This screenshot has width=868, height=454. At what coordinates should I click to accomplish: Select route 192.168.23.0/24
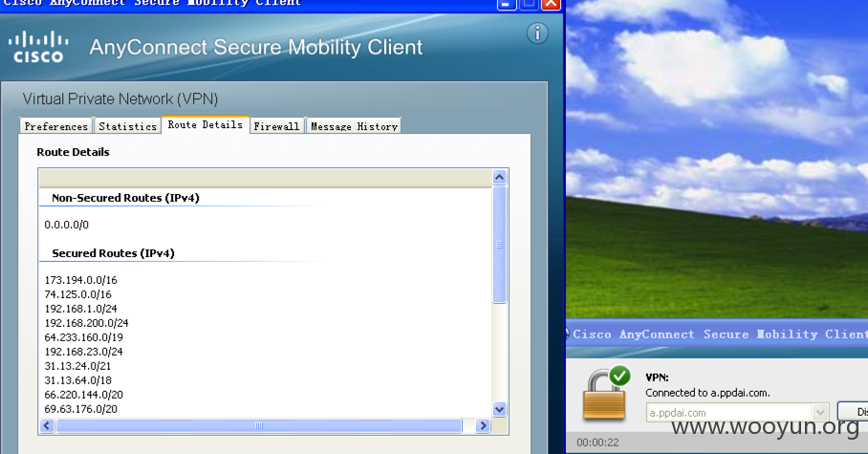83,352
